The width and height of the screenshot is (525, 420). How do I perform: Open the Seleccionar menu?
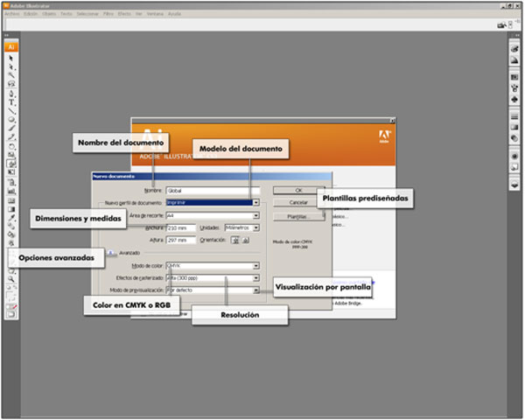(x=87, y=14)
